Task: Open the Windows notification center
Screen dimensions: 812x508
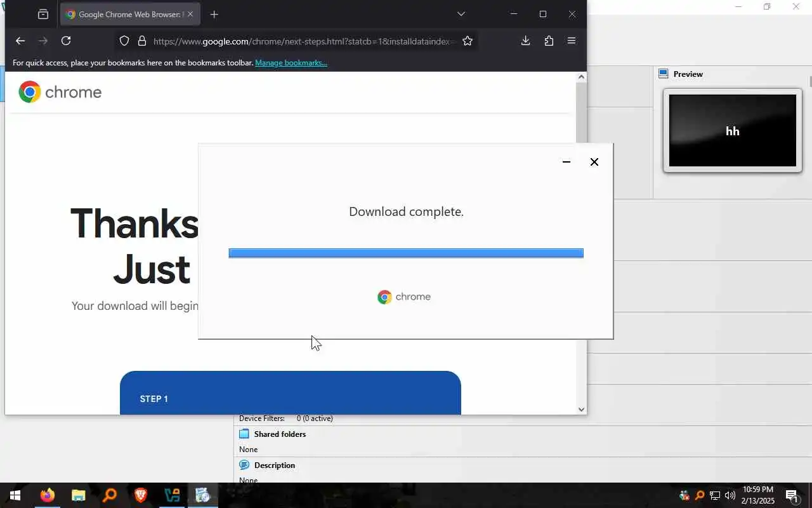Action: [792, 495]
